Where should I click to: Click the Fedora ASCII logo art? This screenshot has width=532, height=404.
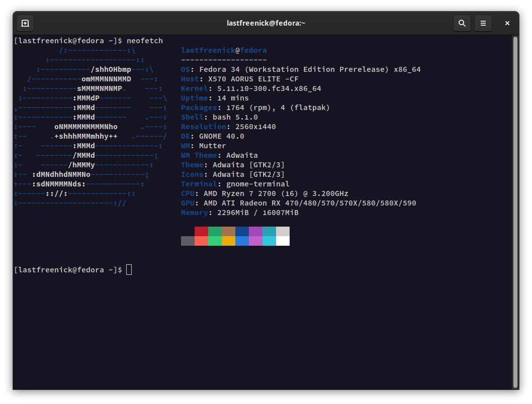click(91, 127)
